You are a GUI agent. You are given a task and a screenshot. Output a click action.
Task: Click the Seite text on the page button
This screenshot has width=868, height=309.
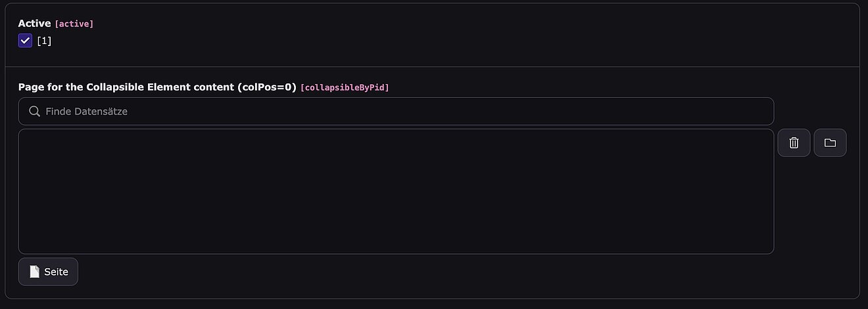click(x=56, y=272)
